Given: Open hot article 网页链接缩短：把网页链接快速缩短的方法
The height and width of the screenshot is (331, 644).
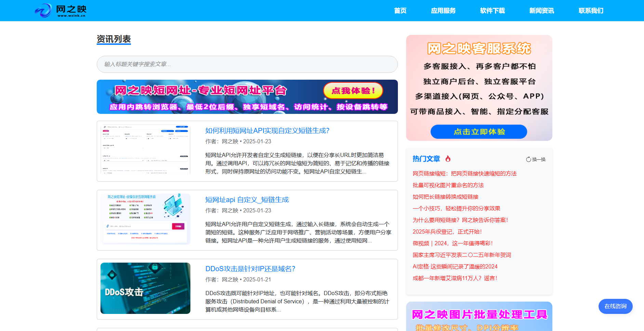Looking at the screenshot, I should pos(465,174).
